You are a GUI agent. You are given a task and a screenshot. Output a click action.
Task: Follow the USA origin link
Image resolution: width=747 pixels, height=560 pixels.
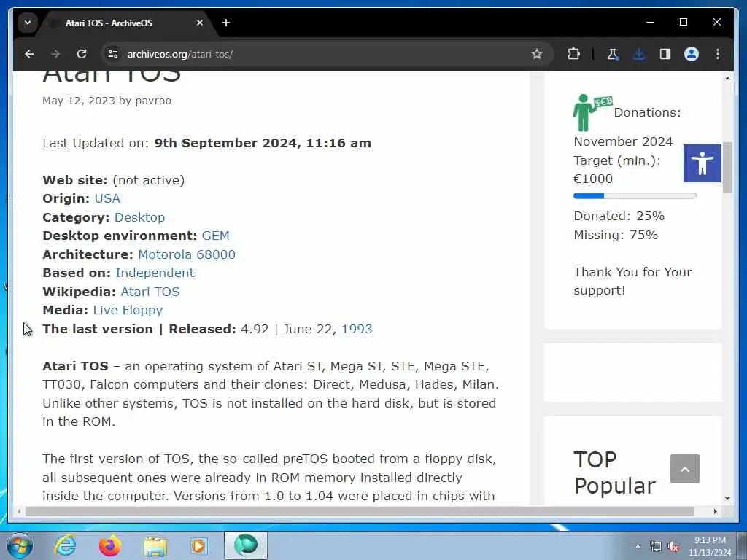click(107, 198)
